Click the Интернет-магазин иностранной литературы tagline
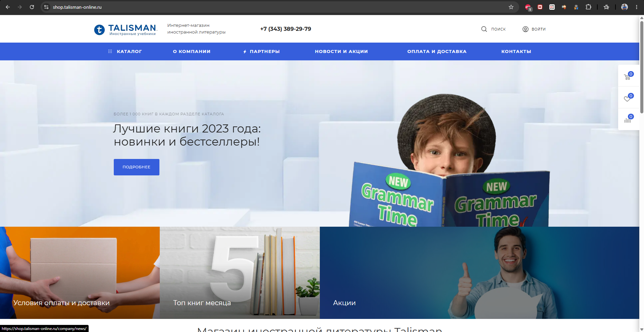The height and width of the screenshot is (332, 644). (x=196, y=29)
